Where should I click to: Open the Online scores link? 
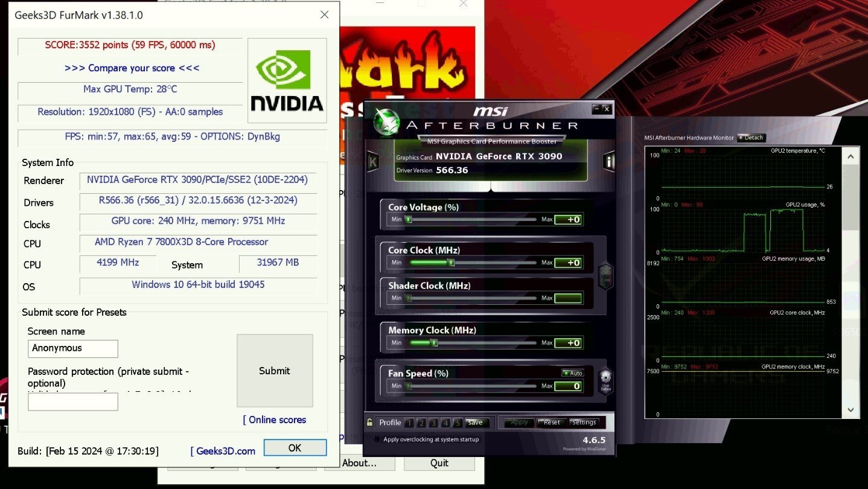pos(275,420)
